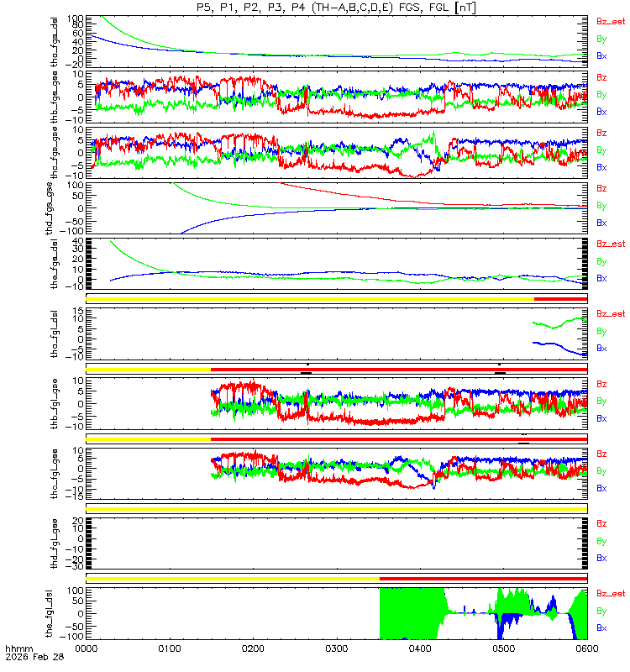Click the the_fgl_dsl y-axis label
The width and height of the screenshot is (630, 672).
50,614
